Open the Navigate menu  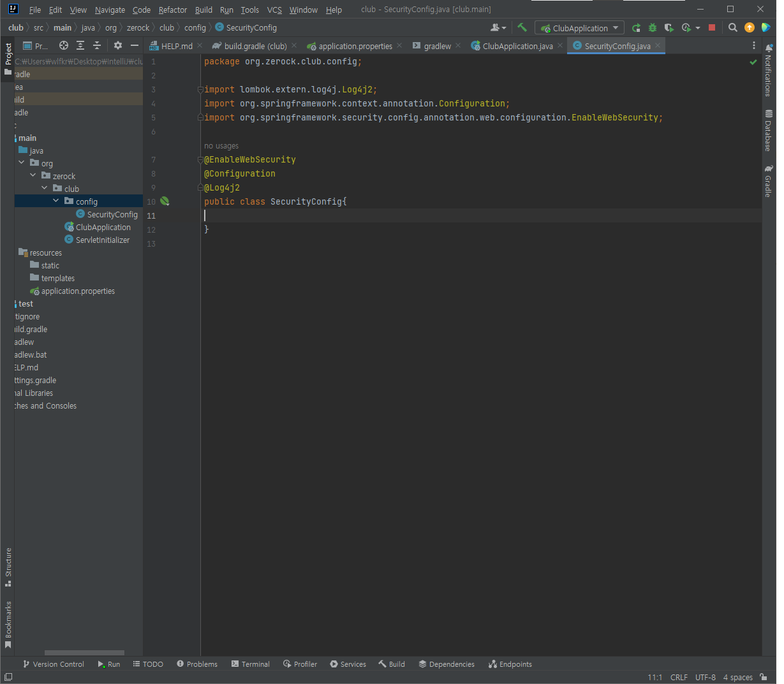110,10
